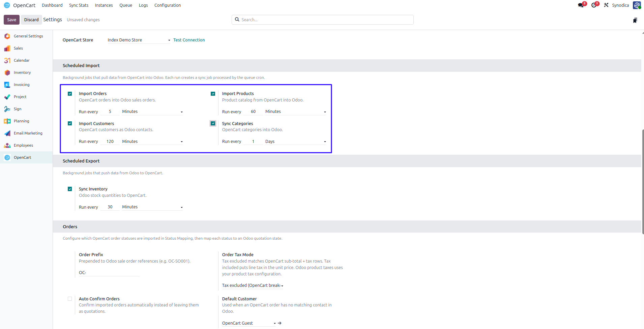Viewport: 644px width, 329px height.
Task: Click the search magnifier icon
Action: [237, 20]
